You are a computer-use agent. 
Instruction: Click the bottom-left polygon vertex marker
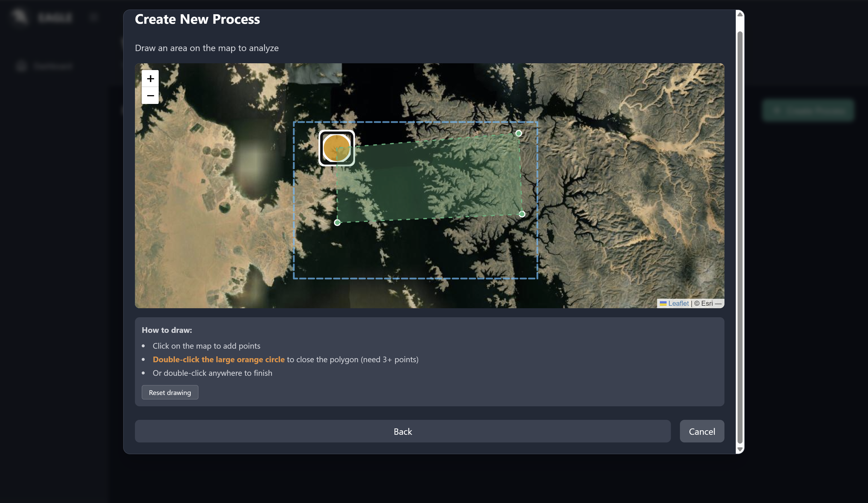337,223
